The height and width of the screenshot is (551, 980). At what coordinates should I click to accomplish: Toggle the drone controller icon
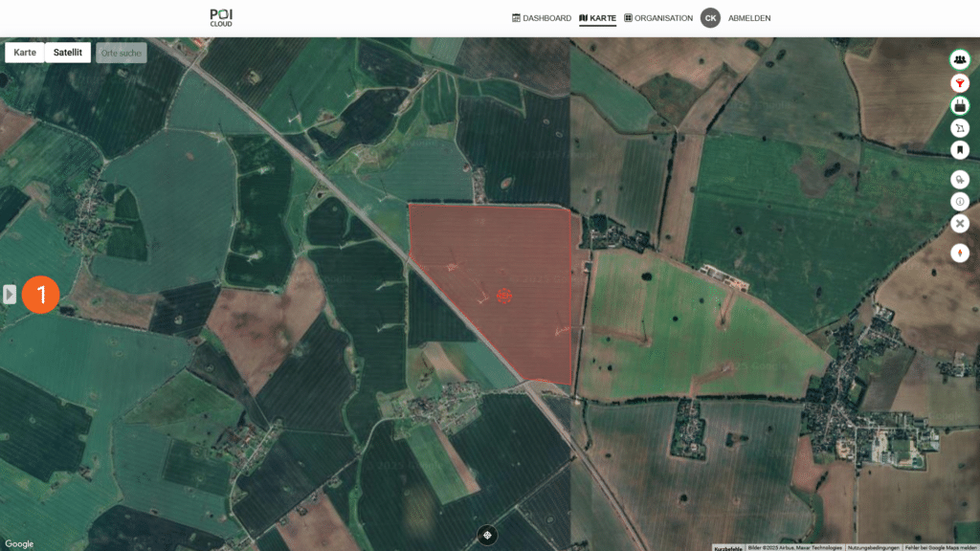point(960,106)
